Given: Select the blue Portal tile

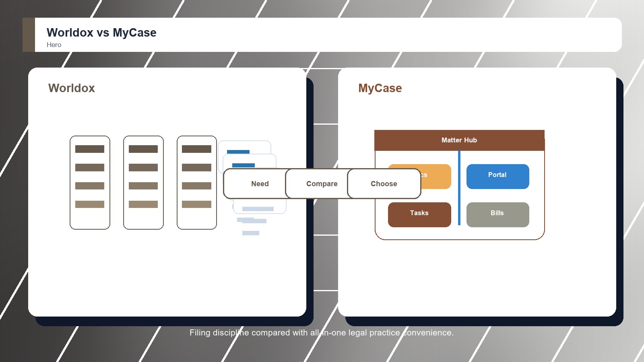Looking at the screenshot, I should tap(497, 176).
